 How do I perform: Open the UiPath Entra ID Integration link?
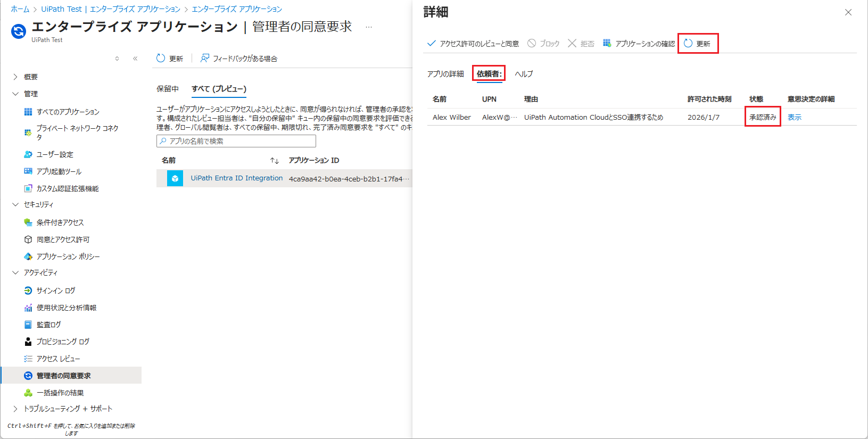[237, 178]
